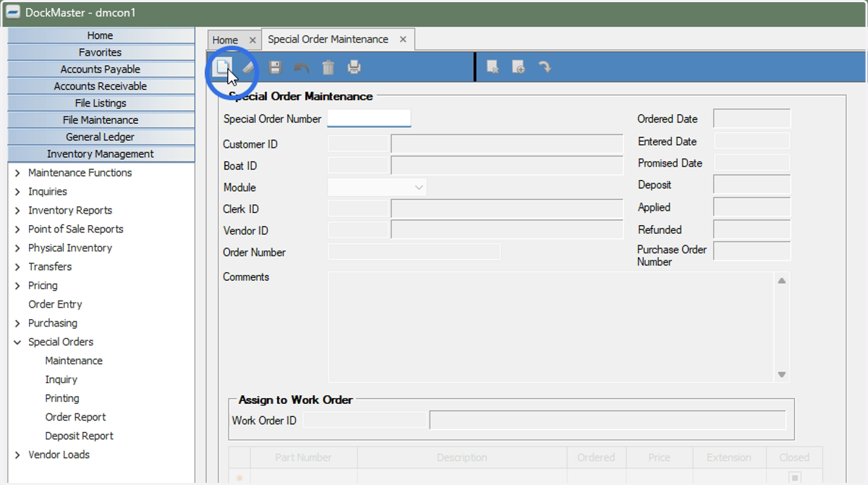Viewport: 868px width, 485px height.
Task: Click the Purchase Order Number field
Action: tap(752, 251)
